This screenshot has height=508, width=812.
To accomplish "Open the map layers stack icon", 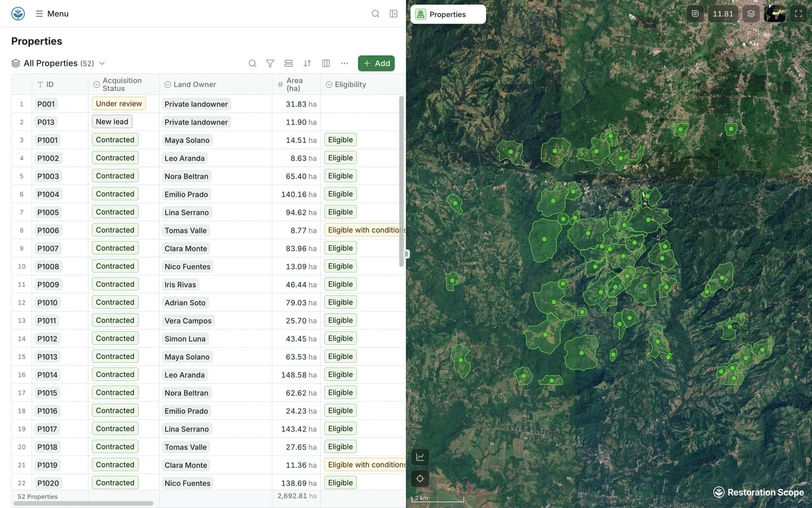I will [x=751, y=14].
